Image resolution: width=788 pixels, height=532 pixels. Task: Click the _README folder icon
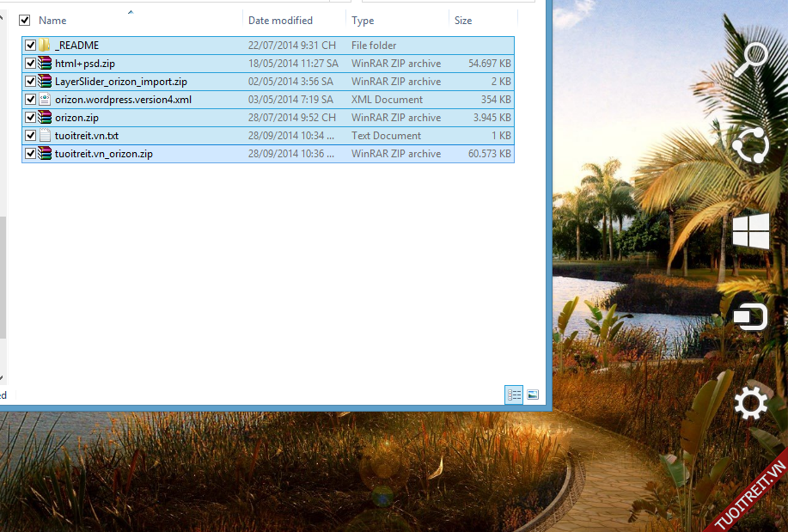45,46
